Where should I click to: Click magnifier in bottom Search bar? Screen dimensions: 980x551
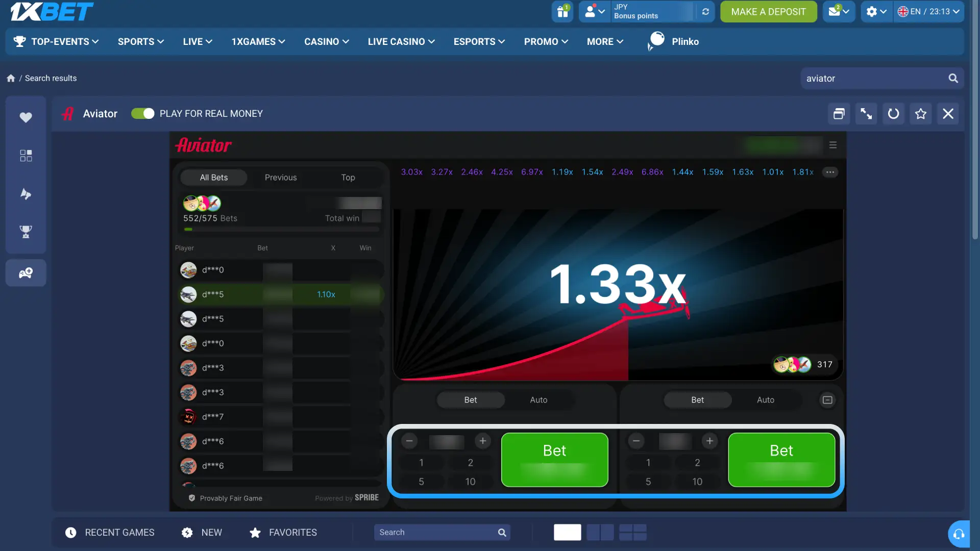tap(502, 533)
